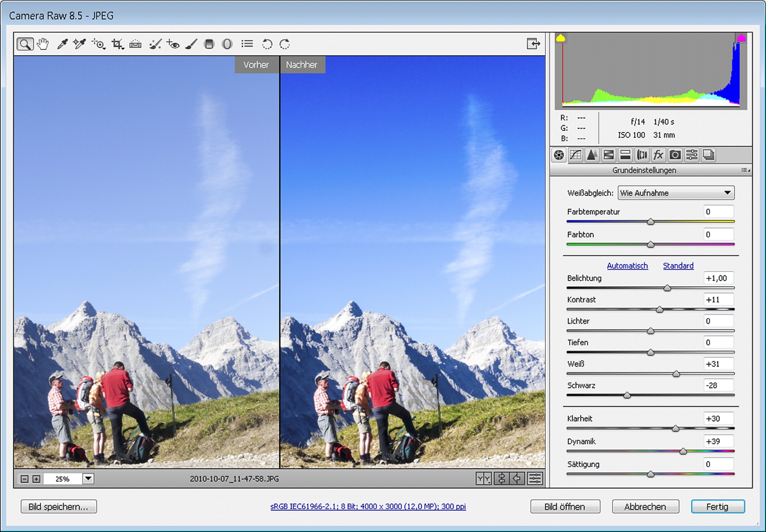This screenshot has height=532, width=766.
Task: Open workflow options via sRGB link
Action: point(368,506)
